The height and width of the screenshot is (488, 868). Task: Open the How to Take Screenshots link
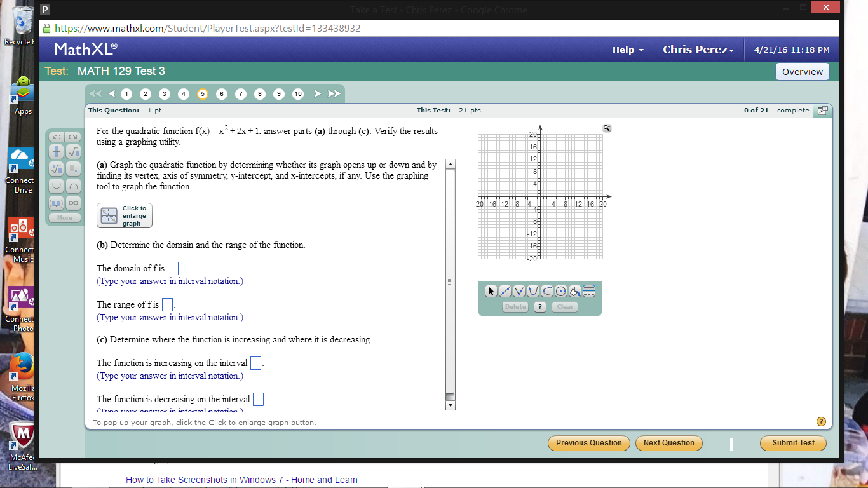241,480
